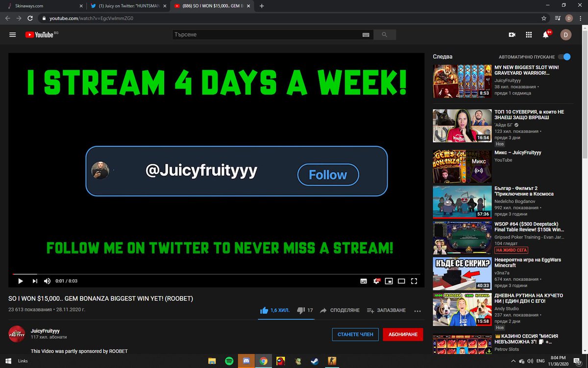The width and height of the screenshot is (588, 368).
Task: Open the YouTube apps grid icon
Action: pos(529,35)
